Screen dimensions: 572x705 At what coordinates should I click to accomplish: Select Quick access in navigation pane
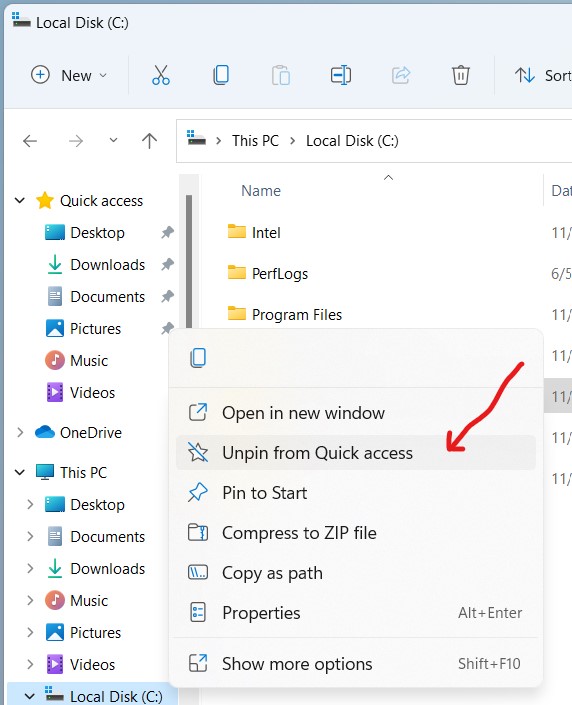(x=101, y=201)
